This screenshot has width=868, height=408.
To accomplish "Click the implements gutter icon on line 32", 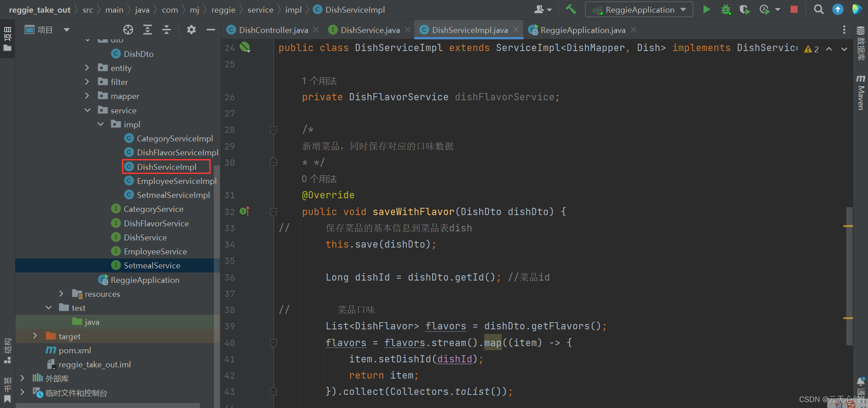I will [245, 211].
